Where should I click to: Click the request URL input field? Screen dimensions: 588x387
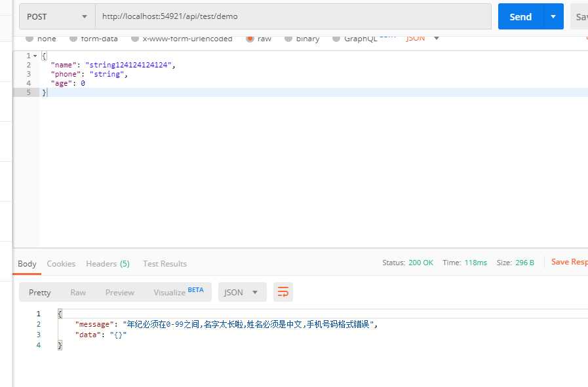(293, 16)
